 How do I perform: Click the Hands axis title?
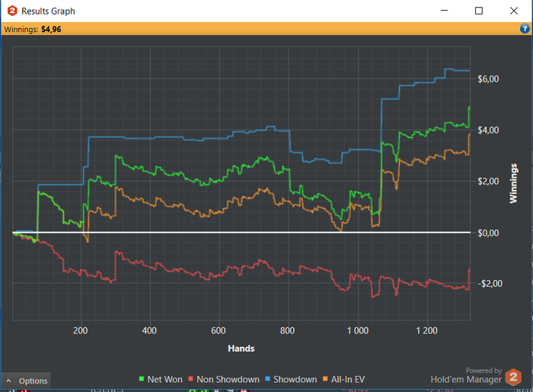pyautogui.click(x=241, y=349)
